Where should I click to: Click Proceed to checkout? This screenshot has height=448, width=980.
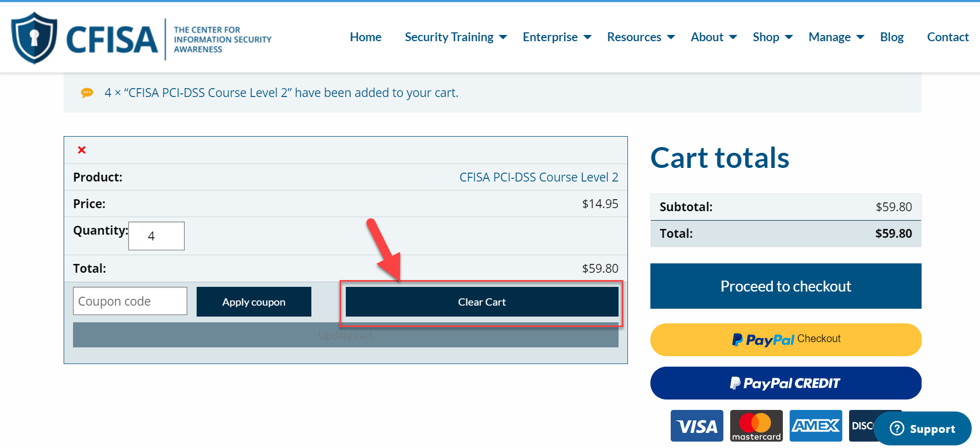coord(785,286)
